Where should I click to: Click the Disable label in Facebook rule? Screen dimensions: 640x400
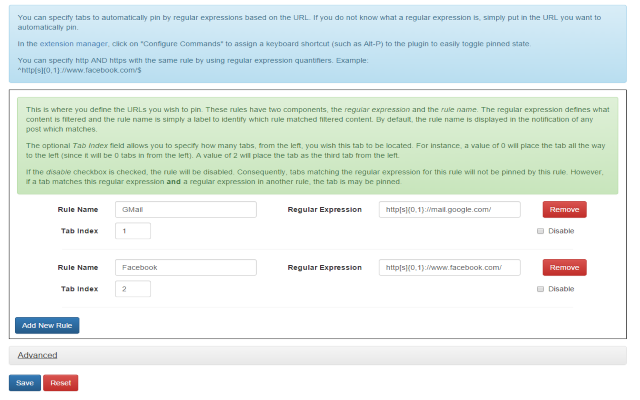coord(561,289)
